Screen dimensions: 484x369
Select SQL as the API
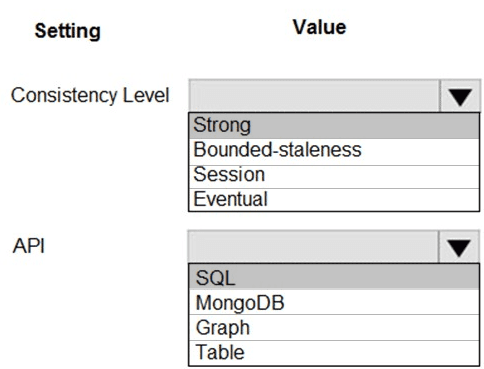click(334, 277)
